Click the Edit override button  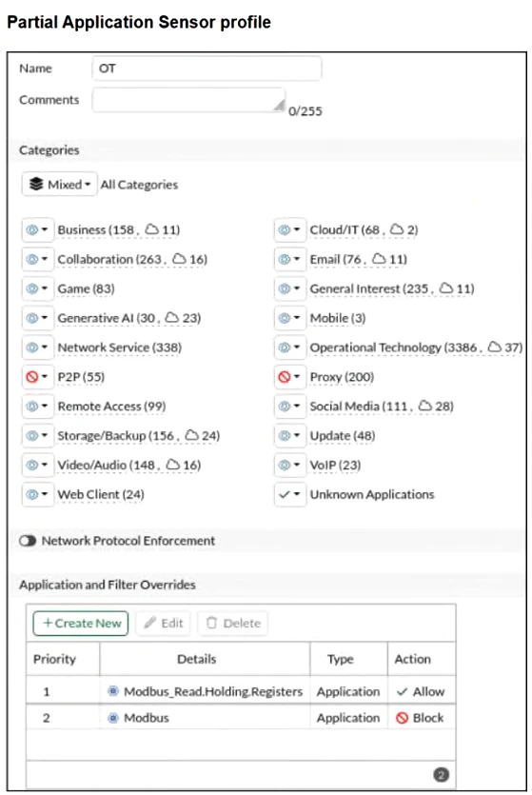pyautogui.click(x=163, y=623)
